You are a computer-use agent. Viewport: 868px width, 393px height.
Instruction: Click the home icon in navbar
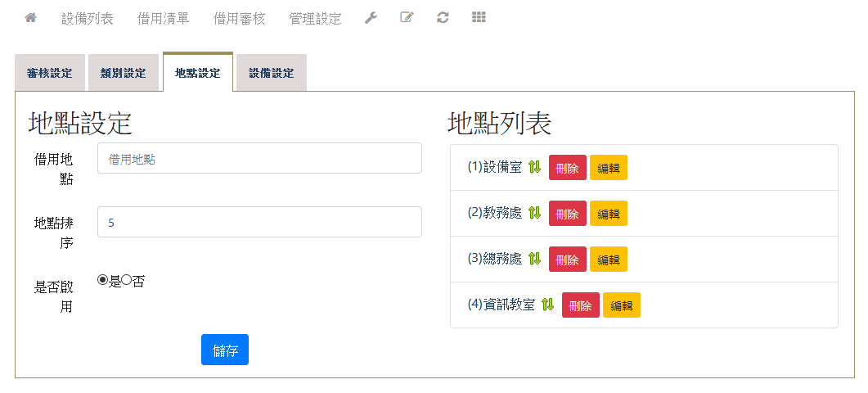31,18
